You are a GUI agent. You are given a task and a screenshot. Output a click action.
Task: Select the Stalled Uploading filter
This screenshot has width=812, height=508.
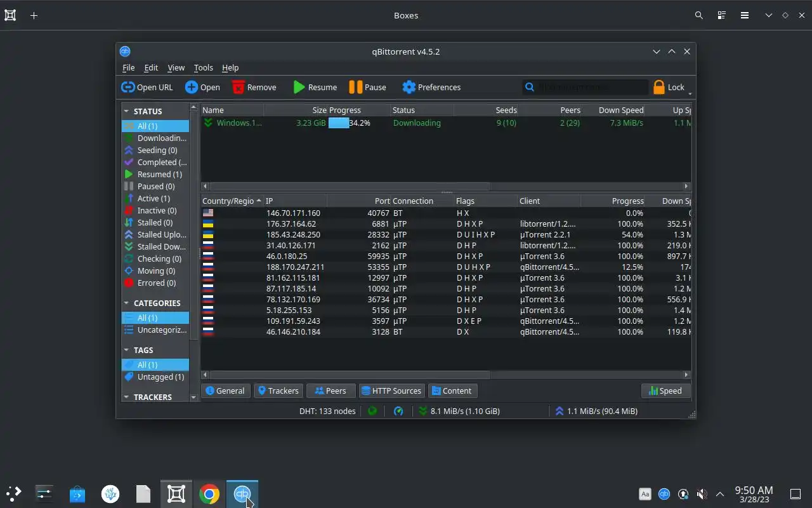[x=155, y=234]
